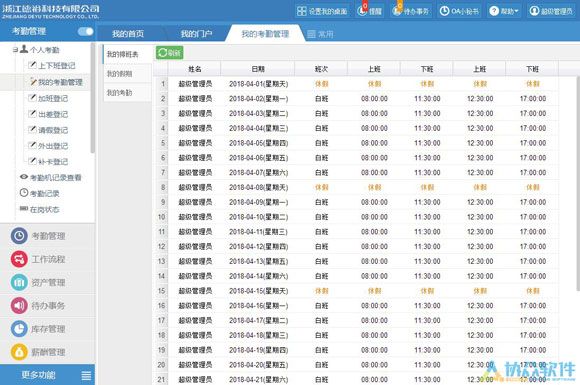The height and width of the screenshot is (385, 580).
Task: Open the 库存管理 pie-chart icon
Action: click(x=19, y=329)
